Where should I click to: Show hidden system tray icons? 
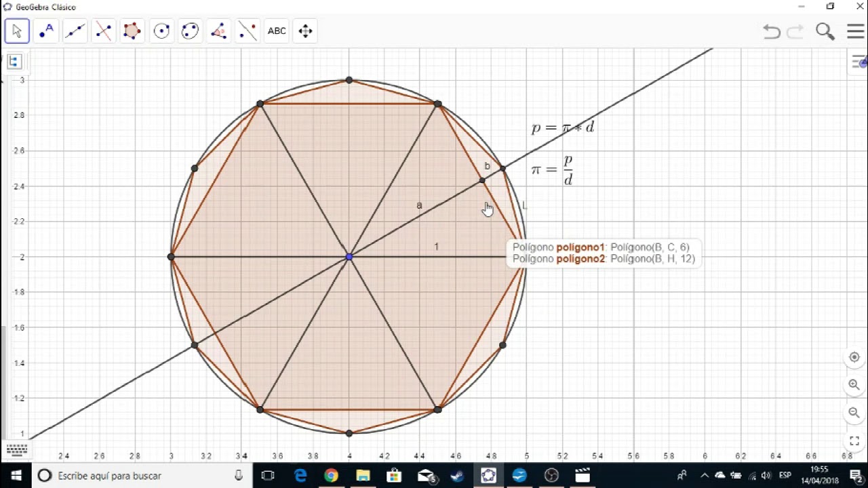[704, 476]
